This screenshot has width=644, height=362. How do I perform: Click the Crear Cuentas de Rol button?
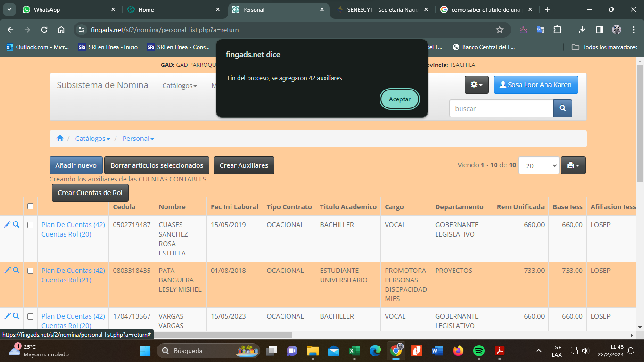pos(90,193)
